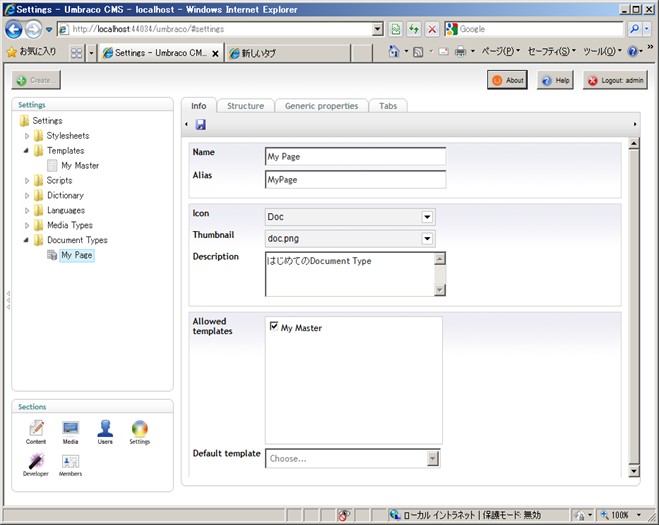Click the compatibility view icon
Image resolution: width=659 pixels, height=525 pixels.
point(395,29)
